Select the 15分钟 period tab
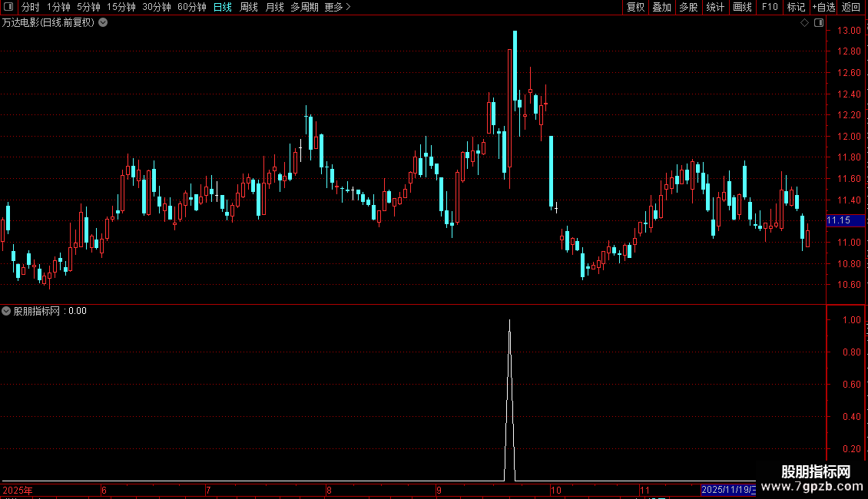Image resolution: width=868 pixels, height=499 pixels. pyautogui.click(x=121, y=7)
